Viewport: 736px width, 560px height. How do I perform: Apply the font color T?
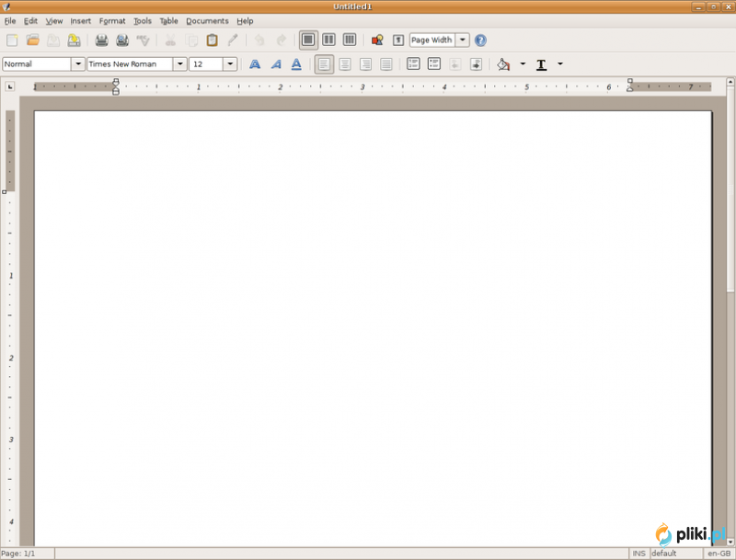tap(541, 64)
